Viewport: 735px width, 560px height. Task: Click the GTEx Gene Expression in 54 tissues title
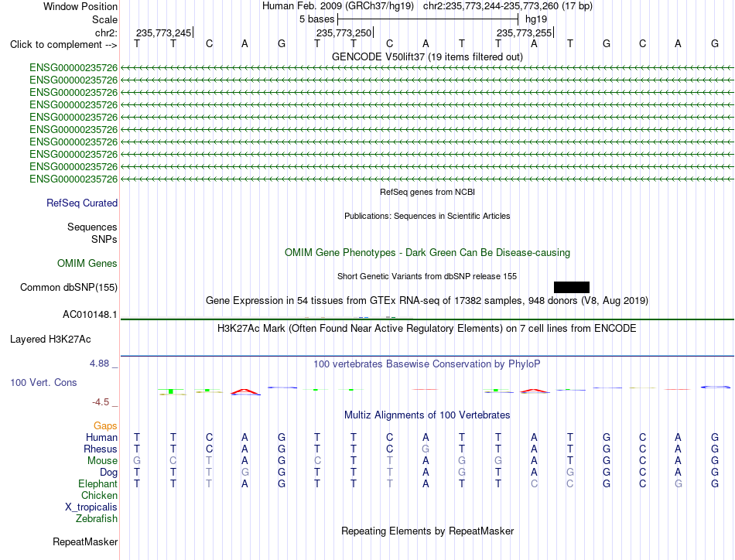coord(427,300)
